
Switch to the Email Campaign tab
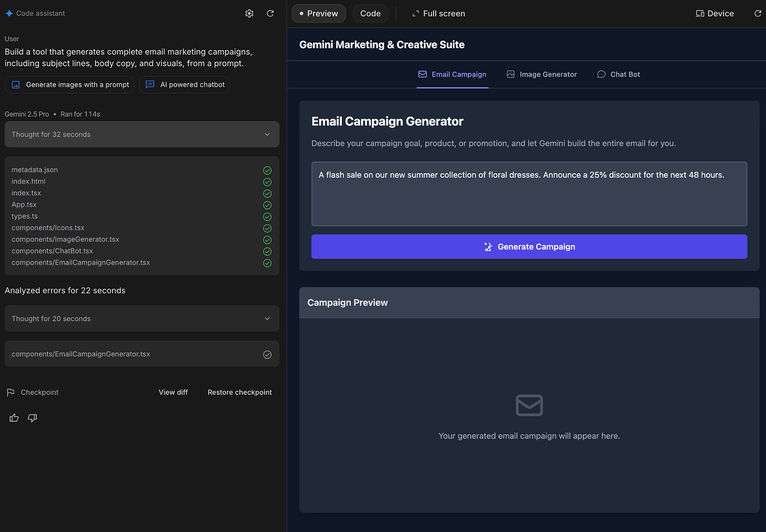[452, 75]
